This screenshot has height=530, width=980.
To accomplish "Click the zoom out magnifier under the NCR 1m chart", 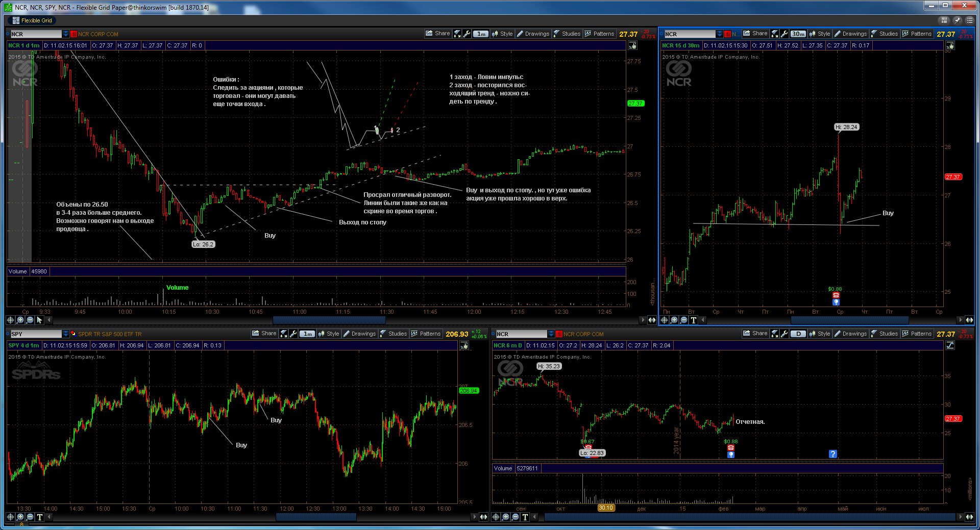I will [x=30, y=320].
